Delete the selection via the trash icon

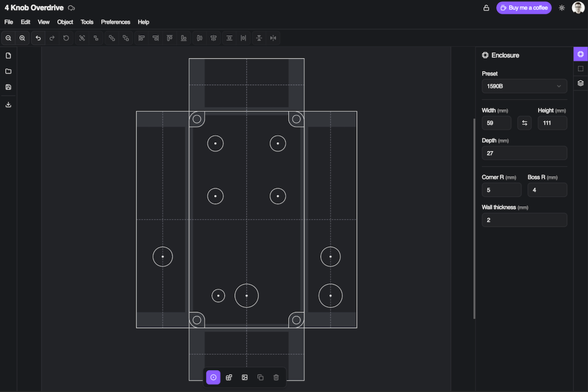pos(276,377)
